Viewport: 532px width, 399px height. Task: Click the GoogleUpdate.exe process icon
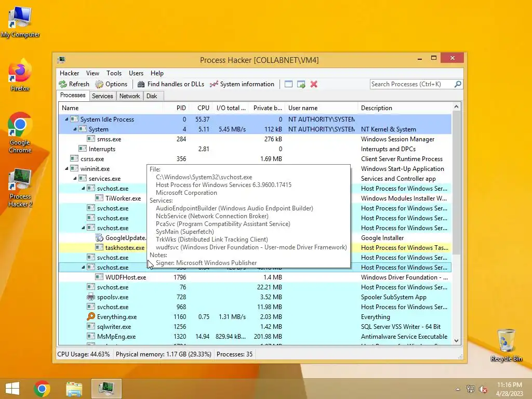99,237
